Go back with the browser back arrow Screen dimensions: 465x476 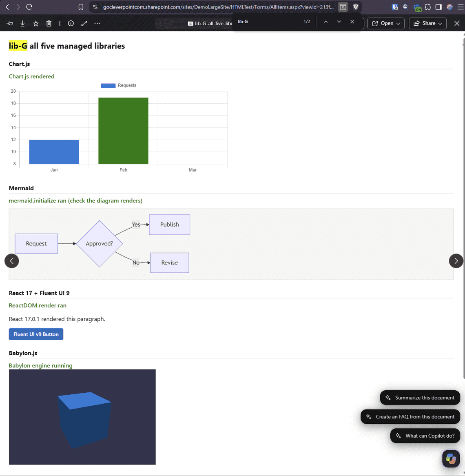(x=8, y=7)
